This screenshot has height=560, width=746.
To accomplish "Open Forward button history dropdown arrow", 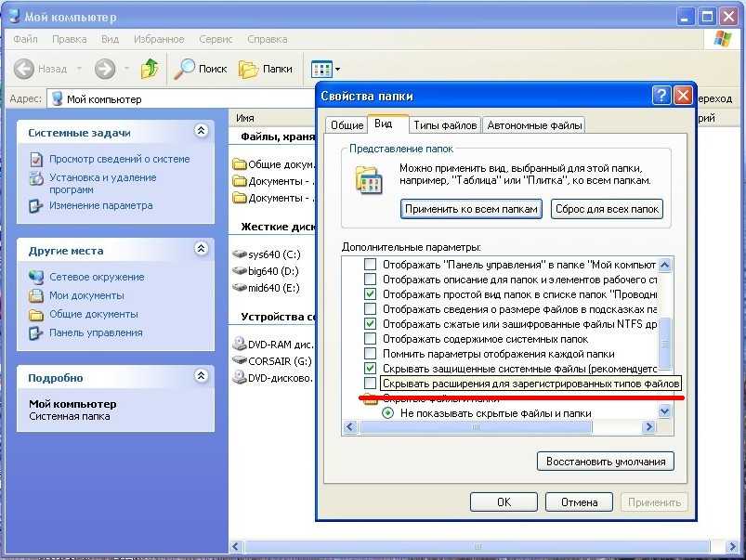I will pos(126,69).
